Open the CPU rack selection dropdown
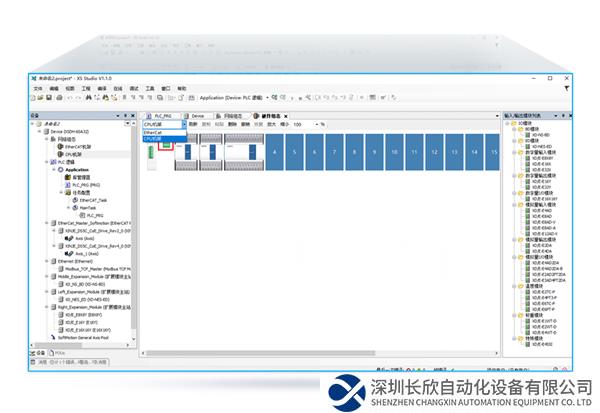The width and height of the screenshot is (600, 413). coord(184,124)
